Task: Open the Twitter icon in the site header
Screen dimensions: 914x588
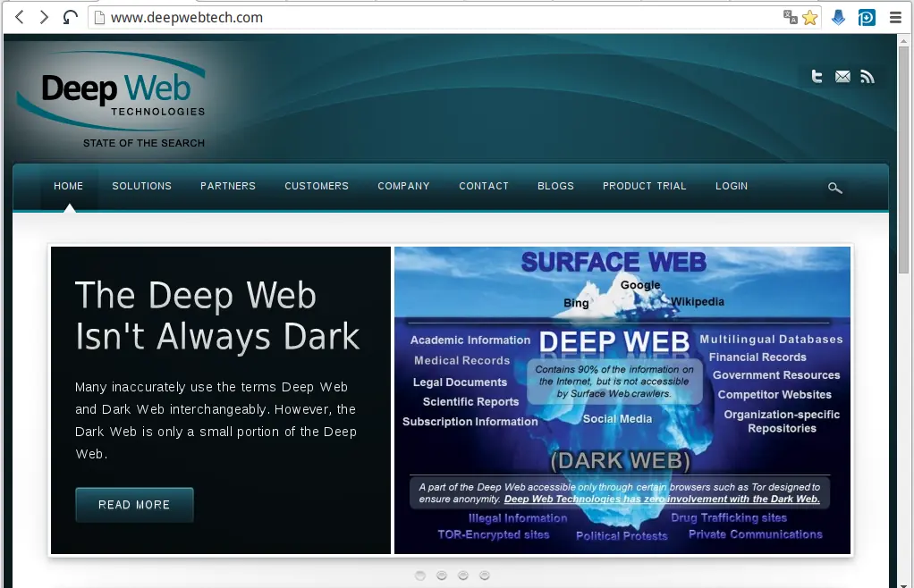Action: tap(817, 76)
